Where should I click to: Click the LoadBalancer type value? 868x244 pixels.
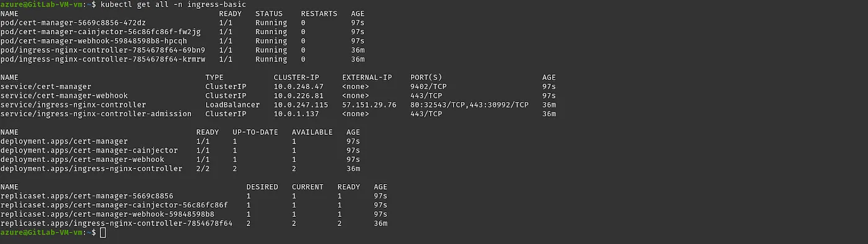[x=232, y=105]
